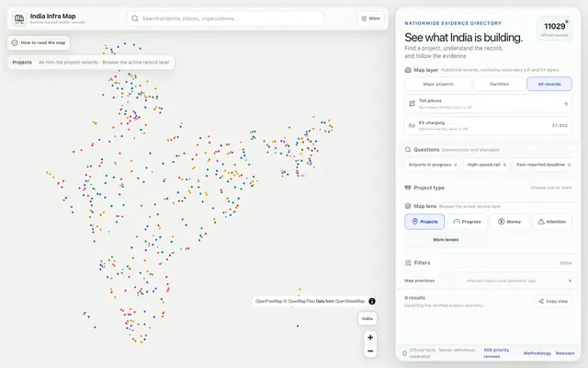588x368 pixels.
Task: Reset the map to the India view
Action: click(x=367, y=318)
